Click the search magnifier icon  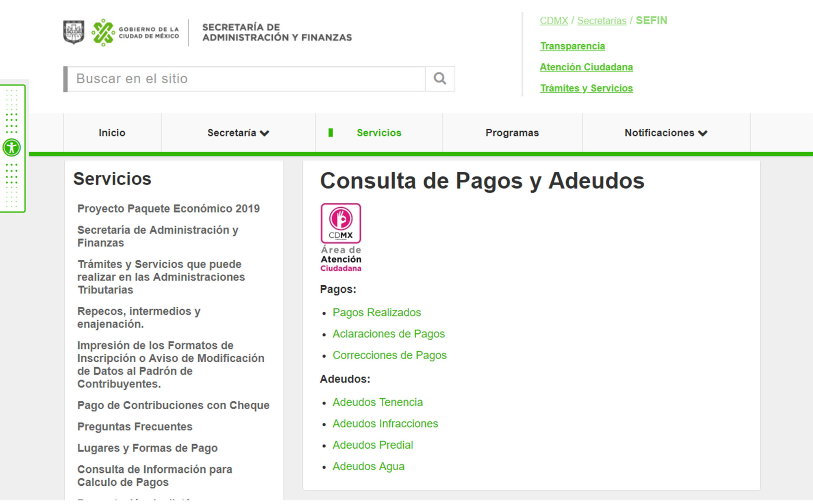pyautogui.click(x=439, y=79)
